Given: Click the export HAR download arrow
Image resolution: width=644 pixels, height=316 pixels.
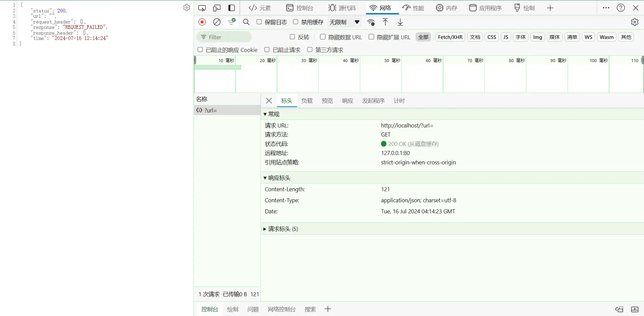Looking at the screenshot, I should click(x=400, y=22).
